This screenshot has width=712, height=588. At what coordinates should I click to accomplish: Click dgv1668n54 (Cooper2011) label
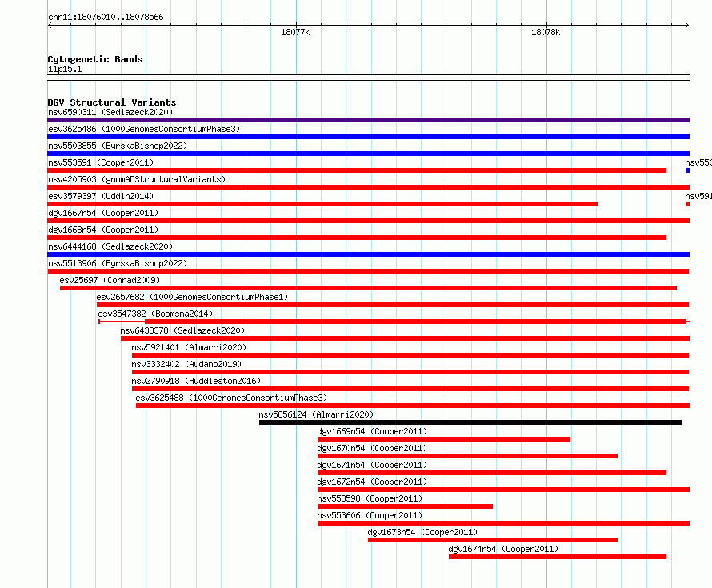tap(103, 230)
